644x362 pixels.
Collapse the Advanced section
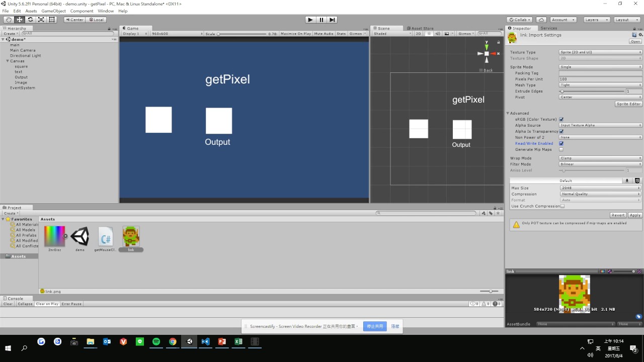[x=508, y=113]
